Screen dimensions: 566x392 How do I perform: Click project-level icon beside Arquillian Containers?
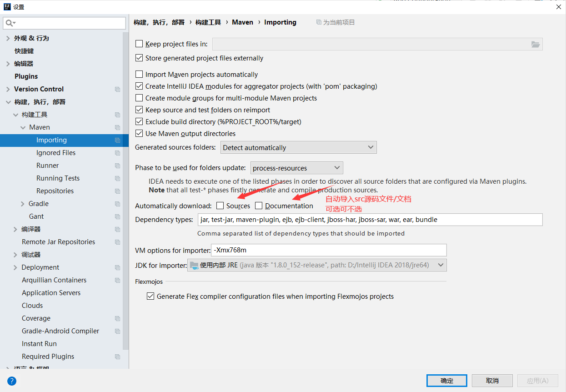(x=117, y=280)
